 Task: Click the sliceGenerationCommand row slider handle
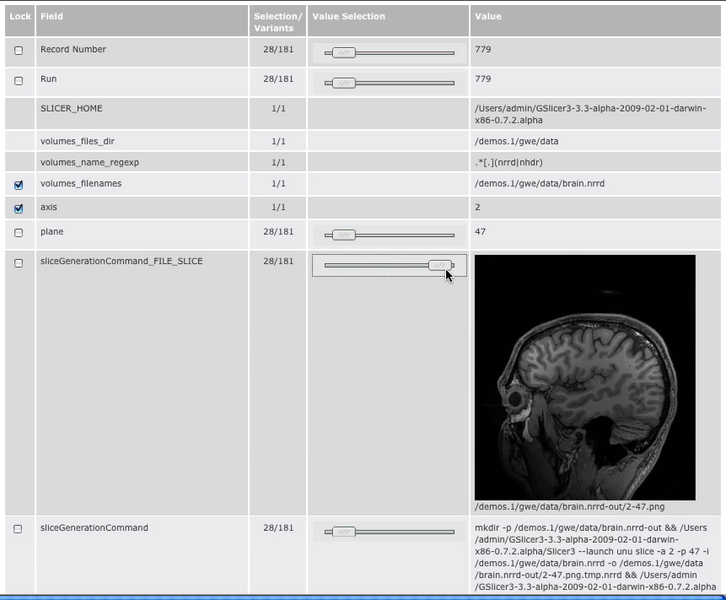(x=343, y=531)
